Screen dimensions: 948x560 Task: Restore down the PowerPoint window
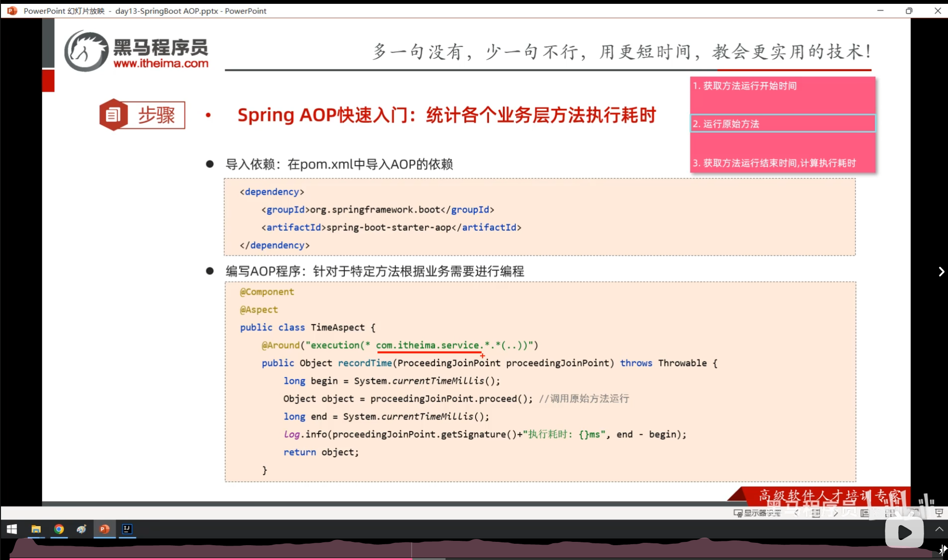[909, 11]
